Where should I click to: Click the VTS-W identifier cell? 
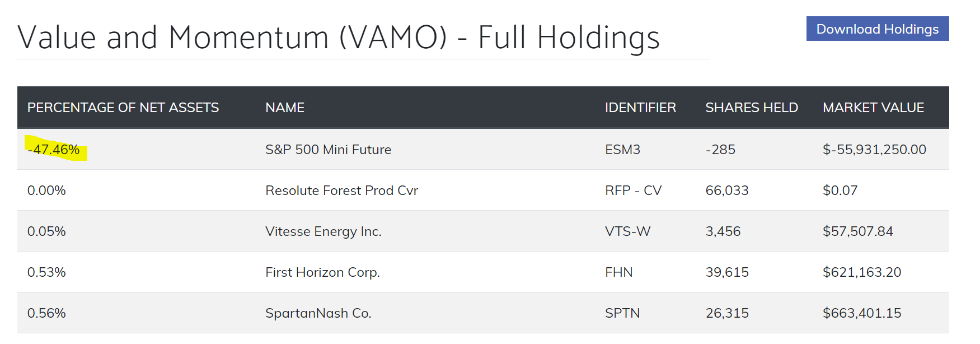click(627, 231)
